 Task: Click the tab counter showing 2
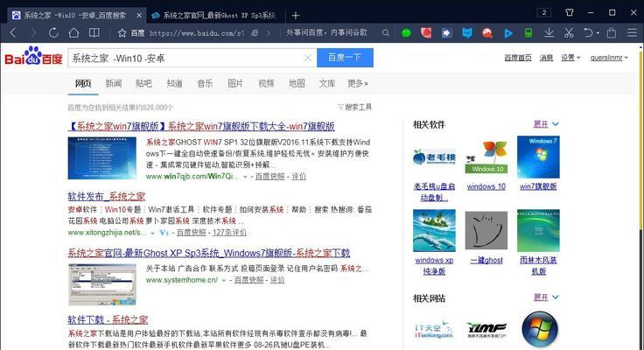tap(544, 12)
